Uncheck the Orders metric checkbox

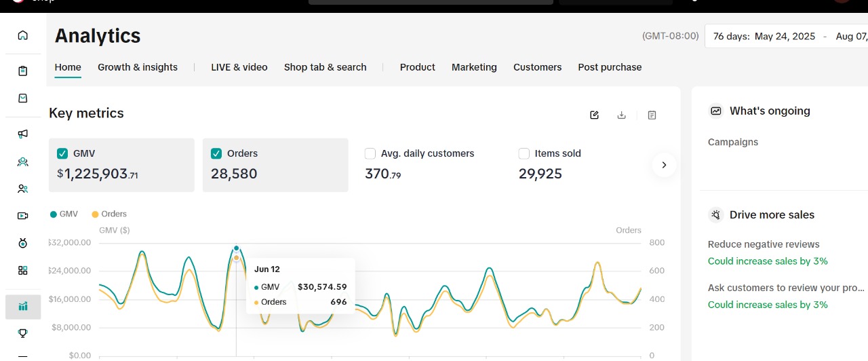tap(216, 153)
